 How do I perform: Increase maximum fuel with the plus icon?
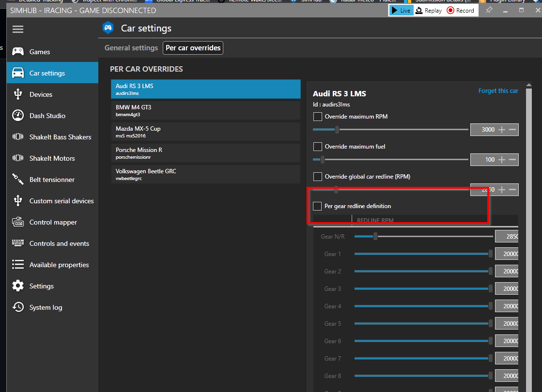click(x=502, y=160)
